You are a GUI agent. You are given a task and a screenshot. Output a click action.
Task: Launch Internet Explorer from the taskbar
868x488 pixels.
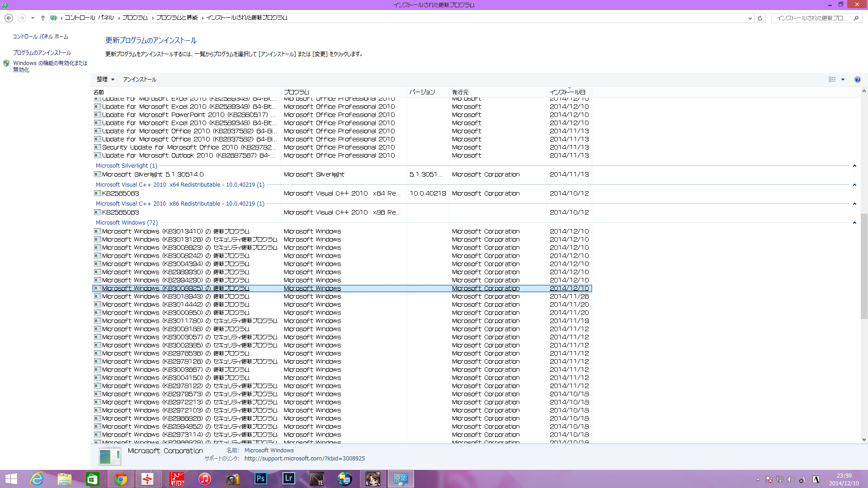(x=37, y=479)
